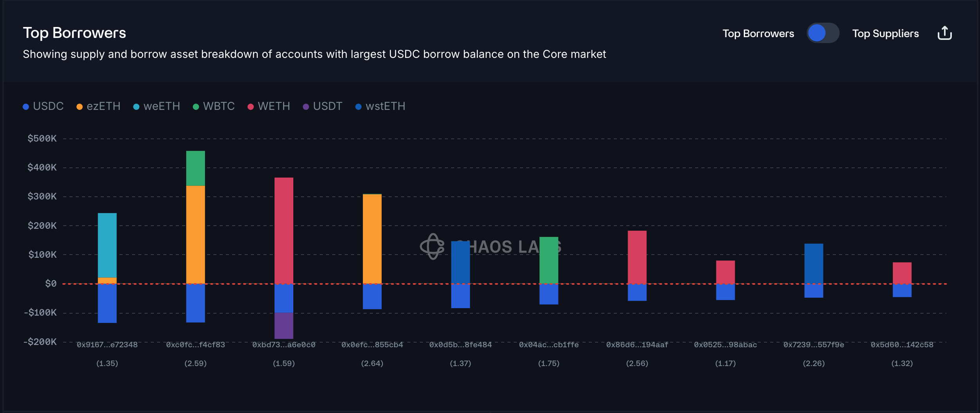This screenshot has height=413, width=980.
Task: Click the Top Suppliers label
Action: tap(885, 34)
